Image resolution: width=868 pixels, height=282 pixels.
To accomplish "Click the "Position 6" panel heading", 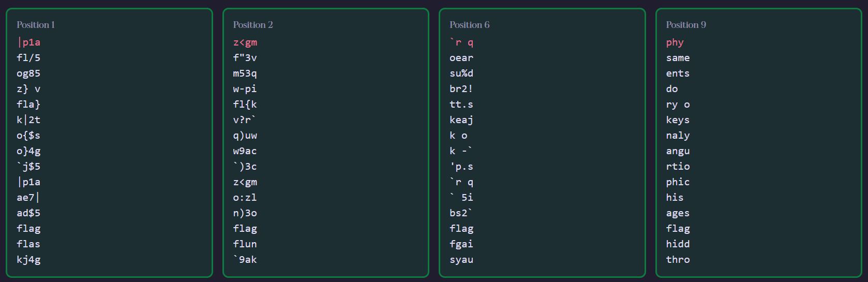I will [469, 25].
